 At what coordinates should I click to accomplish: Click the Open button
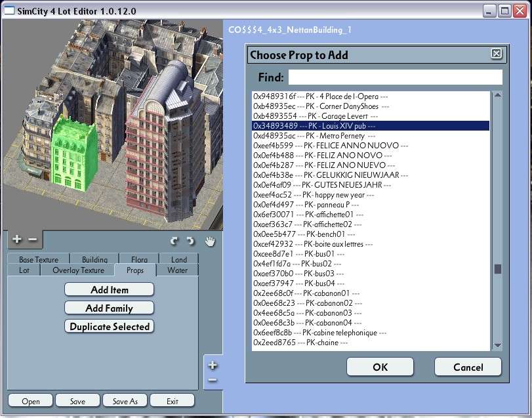pyautogui.click(x=31, y=401)
